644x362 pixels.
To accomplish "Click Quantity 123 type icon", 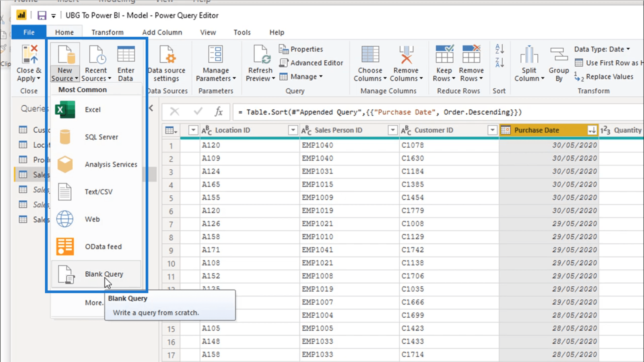I will click(605, 130).
